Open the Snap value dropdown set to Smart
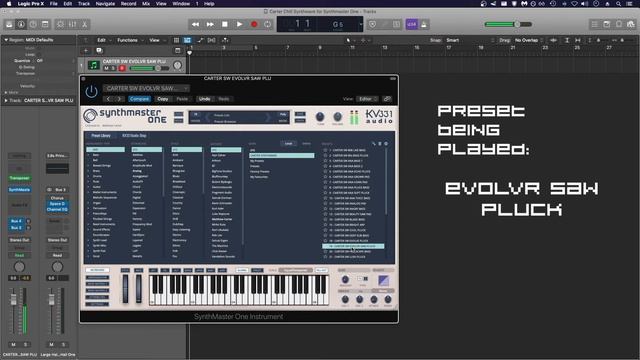640x360 pixels. [469, 40]
